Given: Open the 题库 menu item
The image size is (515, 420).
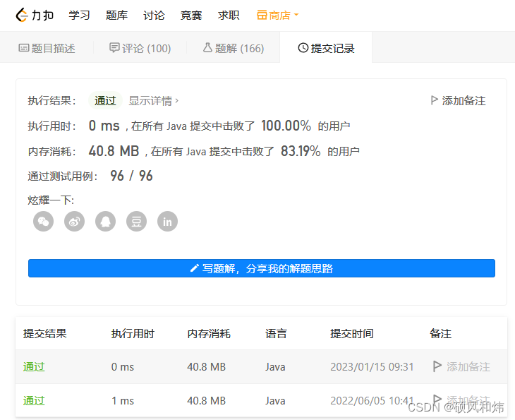Looking at the screenshot, I should coord(116,15).
